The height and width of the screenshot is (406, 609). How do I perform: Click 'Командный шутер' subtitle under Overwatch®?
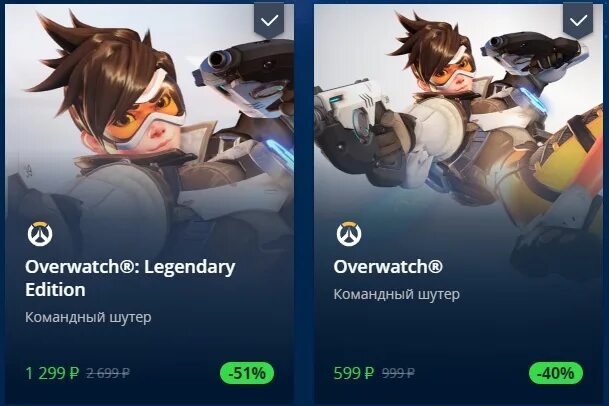pyautogui.click(x=397, y=294)
